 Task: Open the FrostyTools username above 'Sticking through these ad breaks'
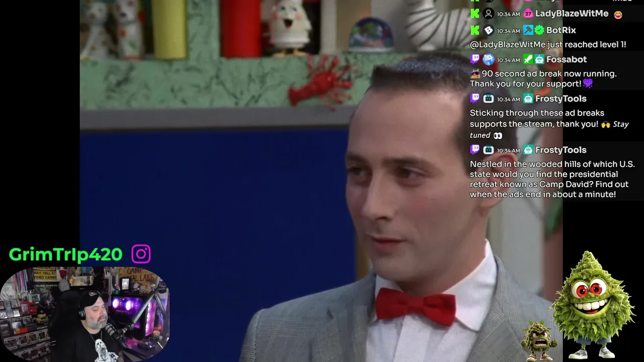(561, 99)
